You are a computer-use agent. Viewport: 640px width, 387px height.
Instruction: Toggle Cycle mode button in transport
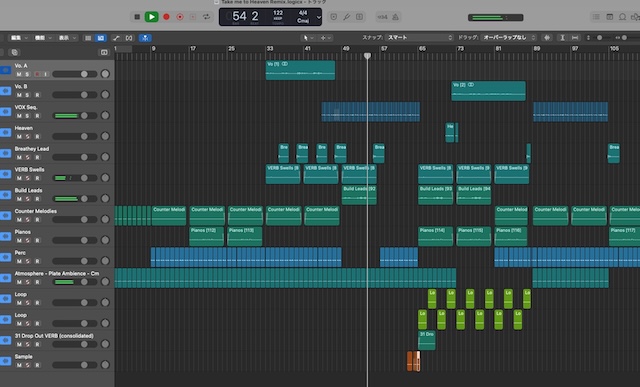pos(207,17)
